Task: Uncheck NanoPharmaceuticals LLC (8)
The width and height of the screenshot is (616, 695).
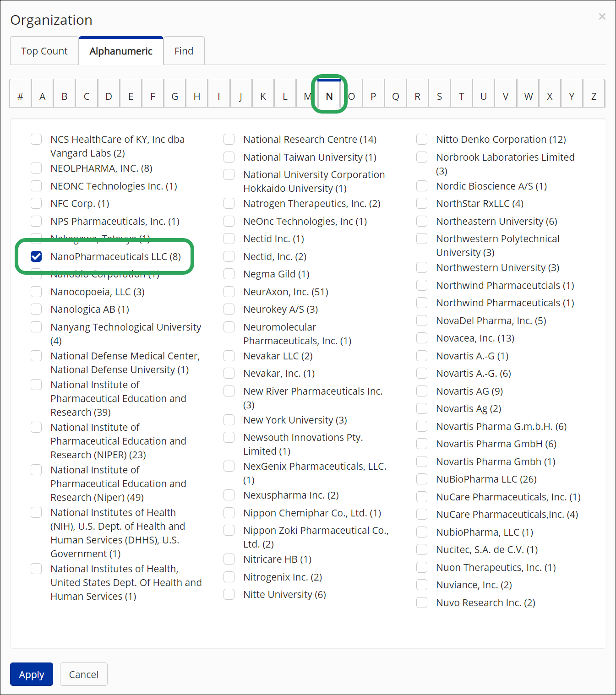Action: point(36,256)
